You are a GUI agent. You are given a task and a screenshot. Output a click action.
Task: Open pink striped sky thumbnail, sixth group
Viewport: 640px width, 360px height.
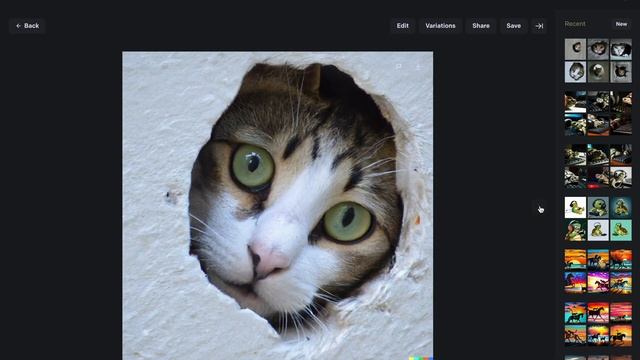621,313
